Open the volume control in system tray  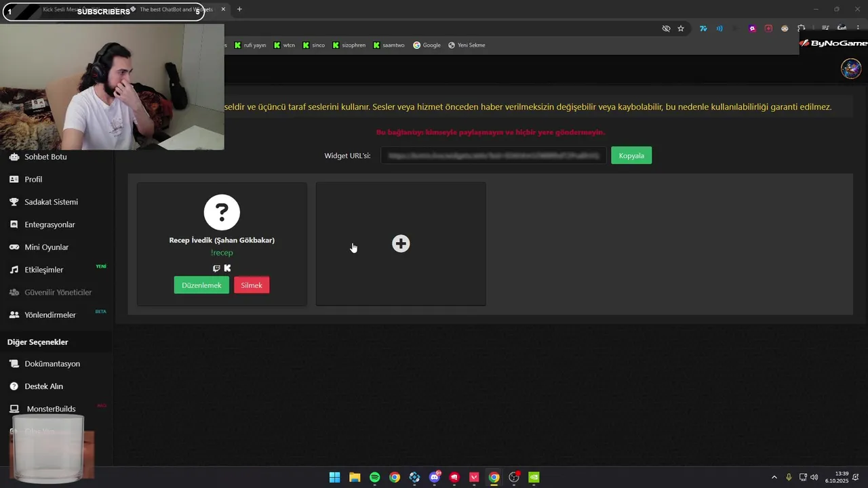click(814, 477)
